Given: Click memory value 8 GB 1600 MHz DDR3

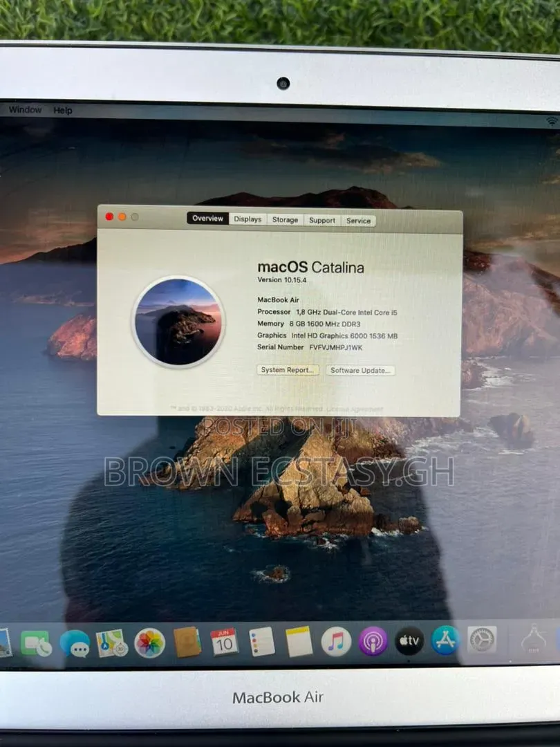Looking at the screenshot, I should tap(325, 324).
